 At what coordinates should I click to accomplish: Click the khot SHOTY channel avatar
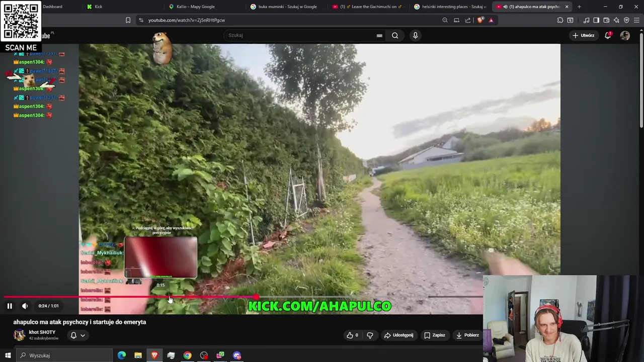point(19,335)
